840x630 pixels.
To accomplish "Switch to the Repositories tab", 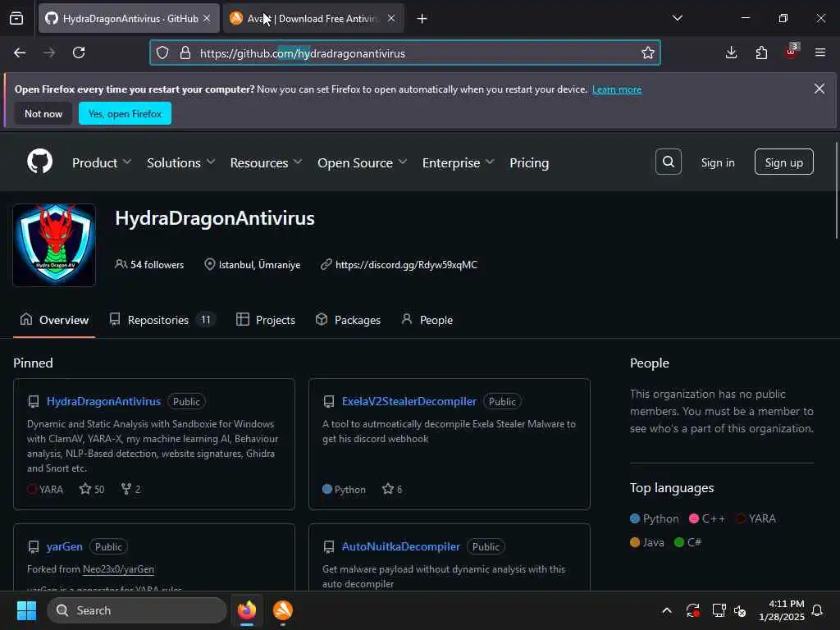I will [x=162, y=320].
